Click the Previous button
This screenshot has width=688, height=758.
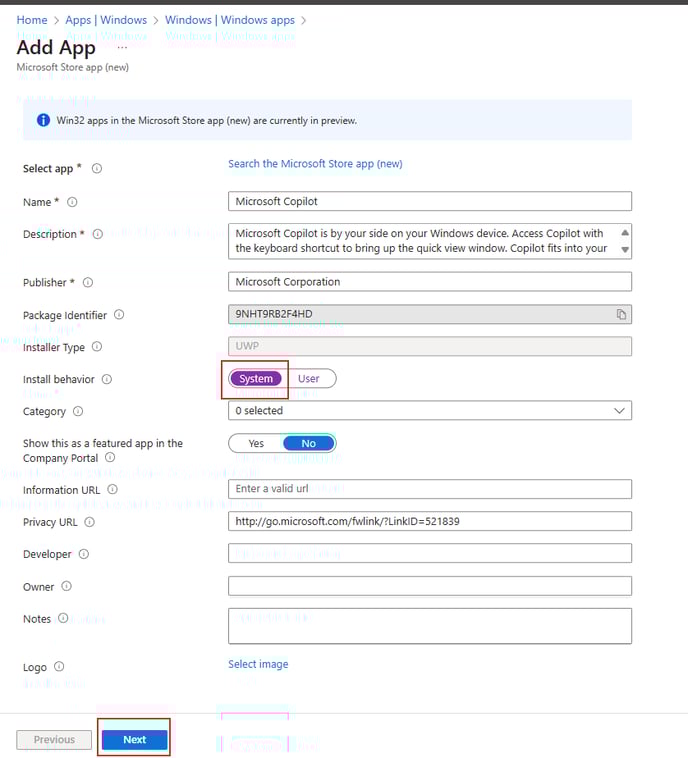coord(54,740)
